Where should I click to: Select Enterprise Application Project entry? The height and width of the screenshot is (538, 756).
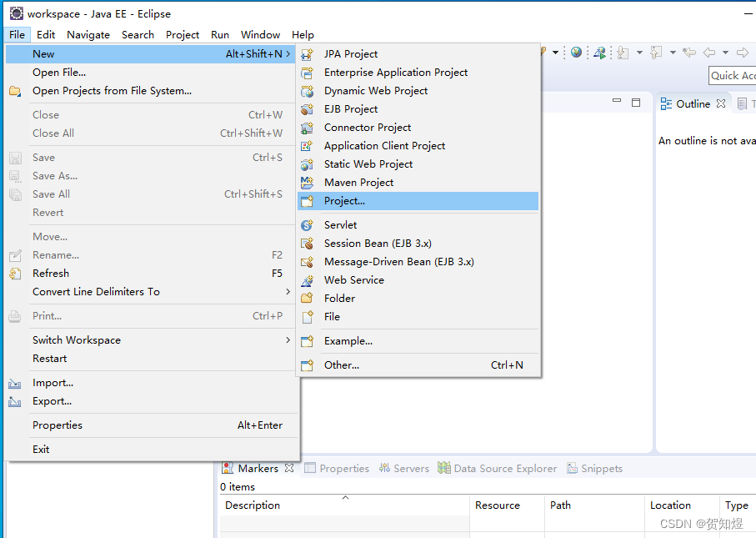tap(418, 73)
